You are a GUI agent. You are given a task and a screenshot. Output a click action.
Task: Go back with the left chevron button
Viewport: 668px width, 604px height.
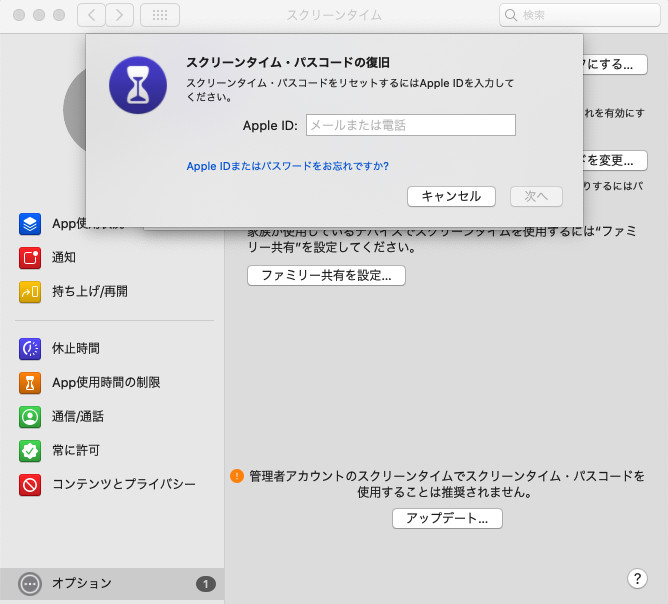pyautogui.click(x=91, y=15)
